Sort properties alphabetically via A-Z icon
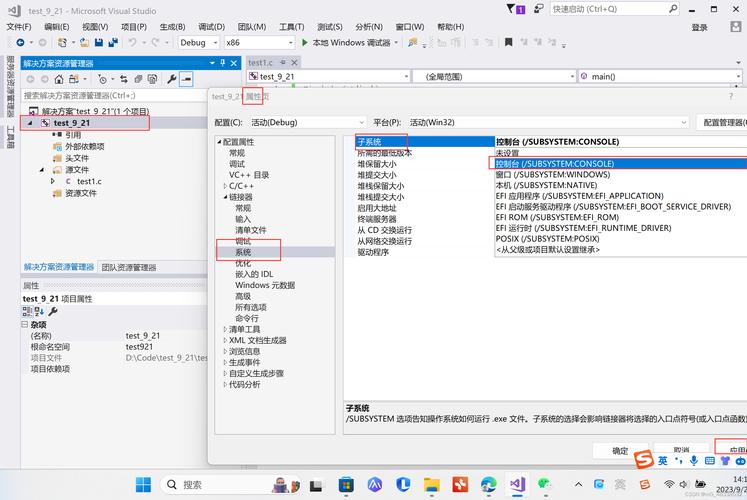This screenshot has height=500, width=747. [x=39, y=311]
